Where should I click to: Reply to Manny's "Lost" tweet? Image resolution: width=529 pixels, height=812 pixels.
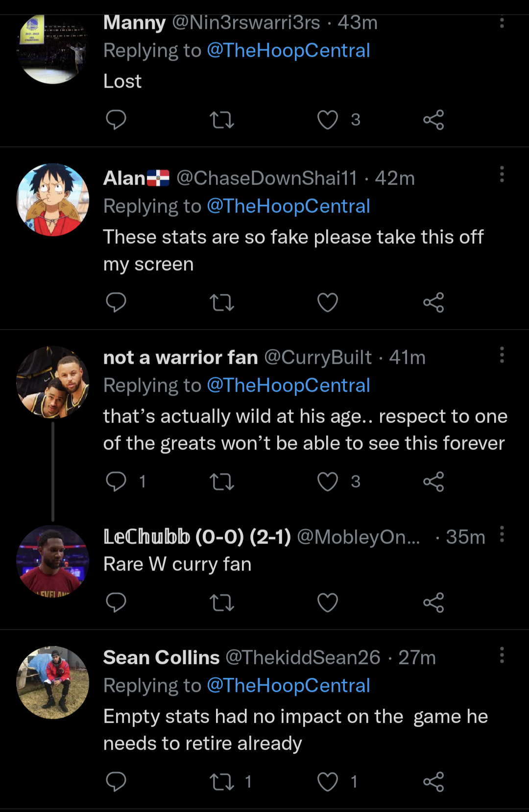coord(116,119)
